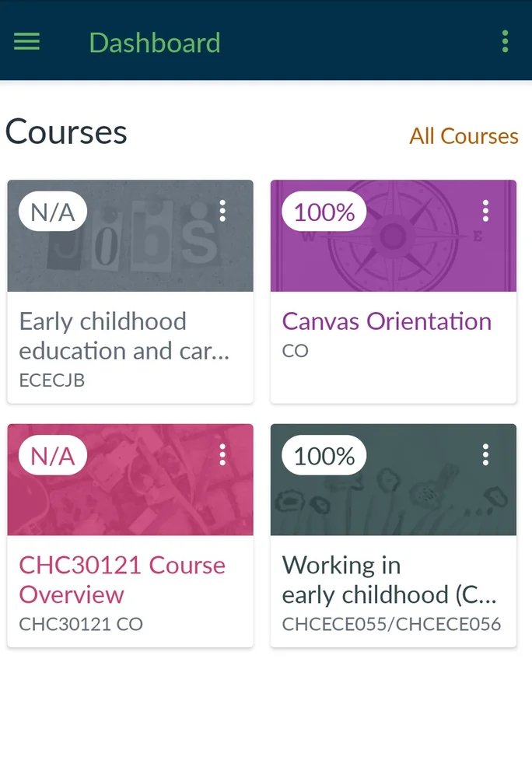Click the 100% badge on Working in early childhood

[x=324, y=455]
